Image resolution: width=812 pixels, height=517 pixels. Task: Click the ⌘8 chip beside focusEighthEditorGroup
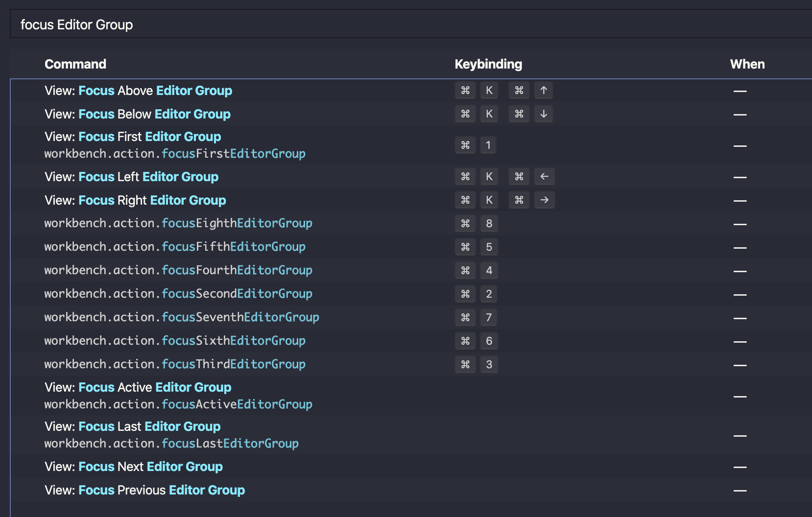click(x=476, y=223)
